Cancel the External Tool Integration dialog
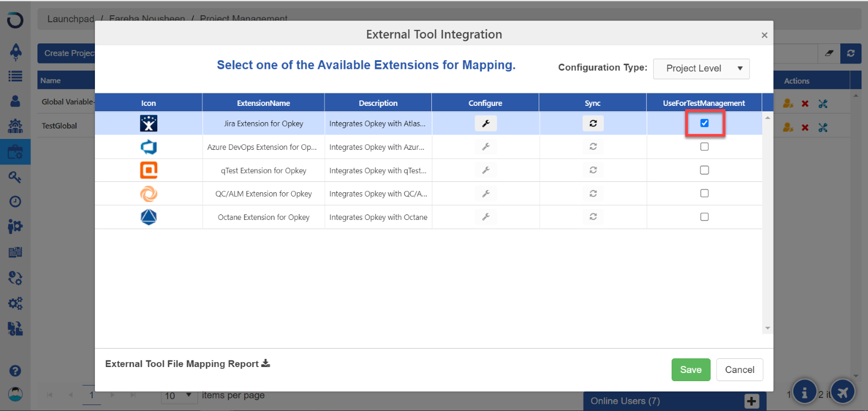 point(739,370)
